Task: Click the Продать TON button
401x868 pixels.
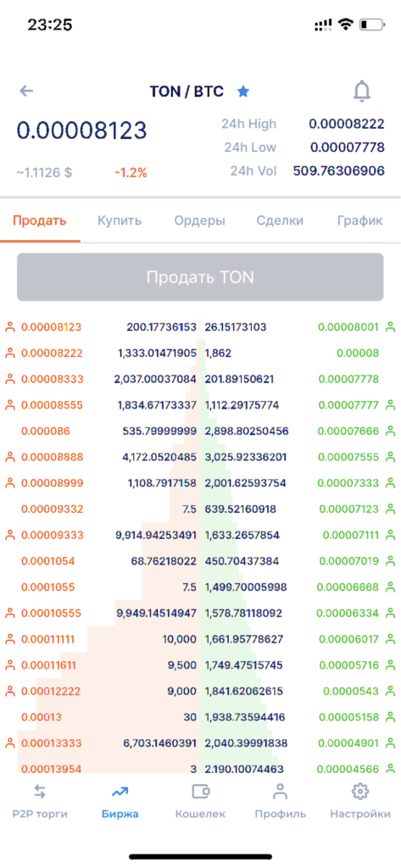Action: (x=200, y=277)
